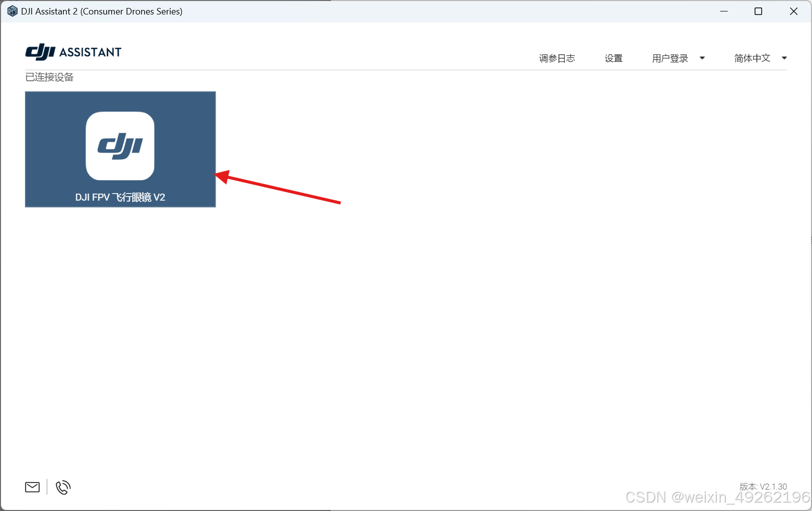Image resolution: width=812 pixels, height=511 pixels.
Task: Click the DJI Assistant 2 title bar app icon
Action: tap(12, 11)
